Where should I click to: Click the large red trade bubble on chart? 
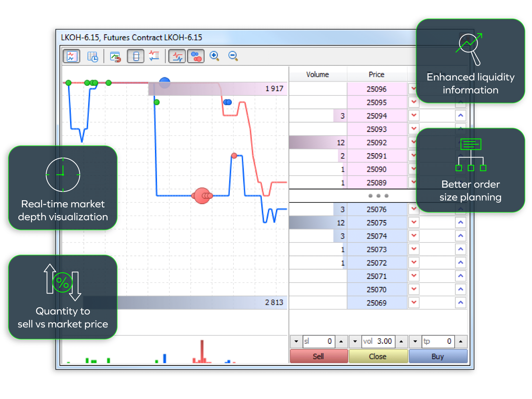click(x=202, y=196)
